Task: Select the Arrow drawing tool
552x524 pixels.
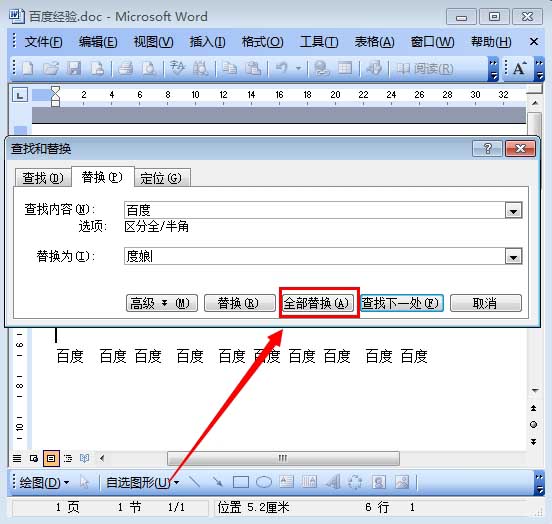Action: (217, 482)
